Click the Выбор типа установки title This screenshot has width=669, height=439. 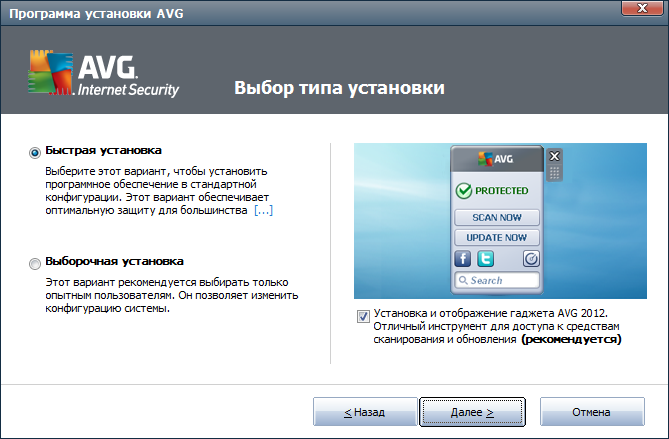(339, 88)
